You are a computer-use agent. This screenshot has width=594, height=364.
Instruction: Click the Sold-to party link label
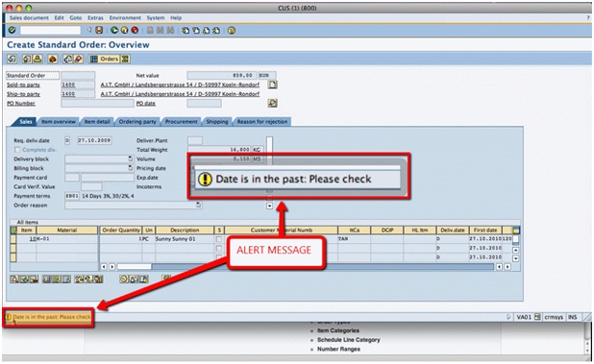point(23,85)
